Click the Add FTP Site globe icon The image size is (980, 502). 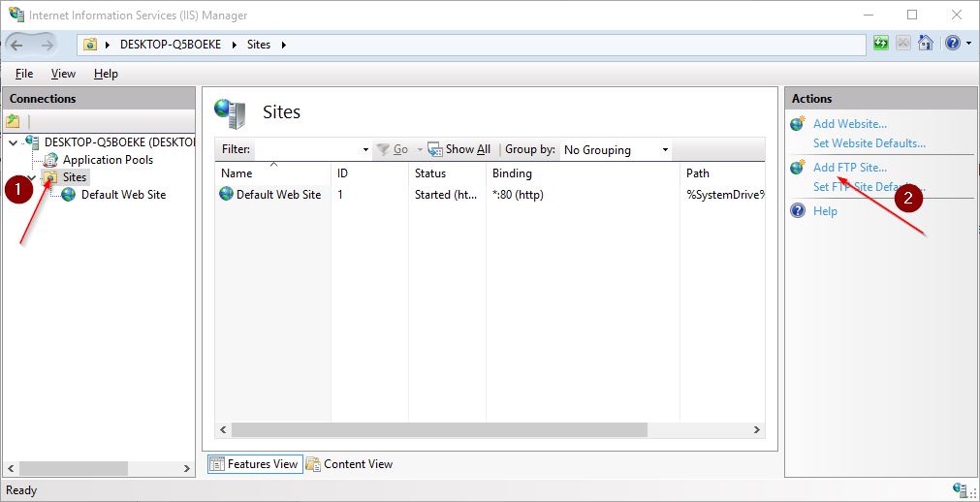tap(798, 168)
